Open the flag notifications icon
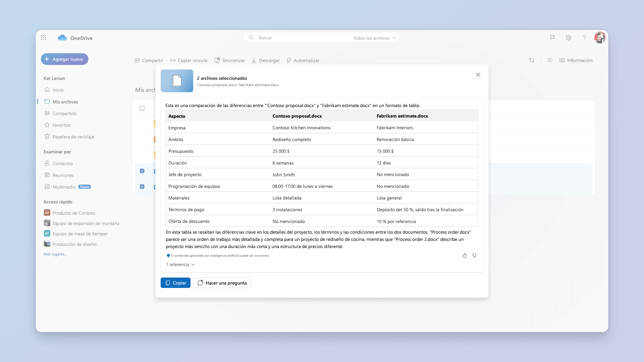 coord(552,38)
